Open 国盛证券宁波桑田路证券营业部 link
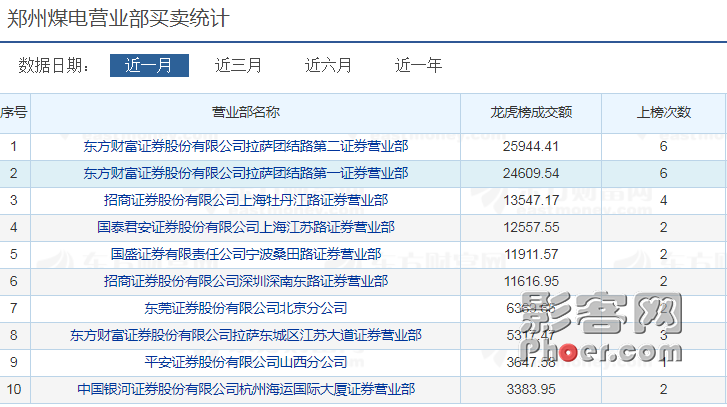The height and width of the screenshot is (407, 727). (x=246, y=254)
